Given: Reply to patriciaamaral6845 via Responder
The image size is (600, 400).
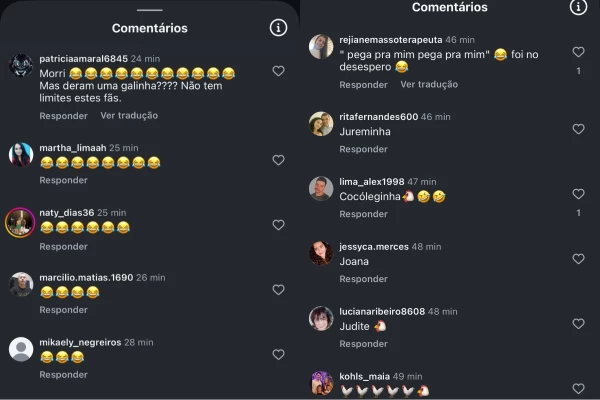Looking at the screenshot, I should [x=64, y=116].
